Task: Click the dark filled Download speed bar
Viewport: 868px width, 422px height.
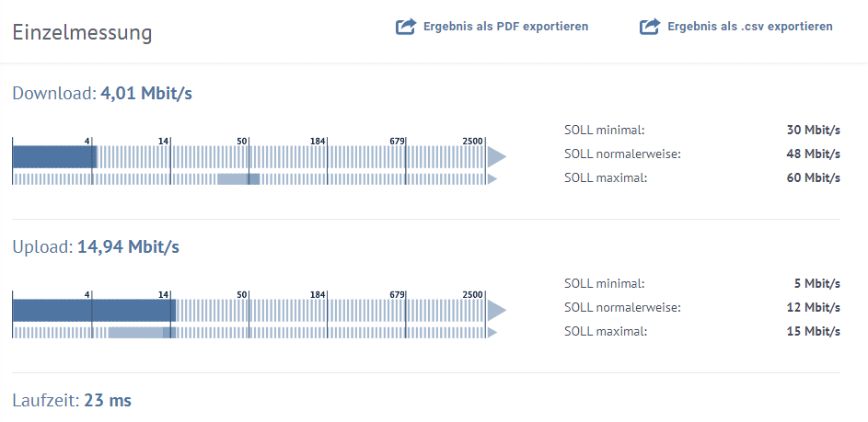Action: 54,156
